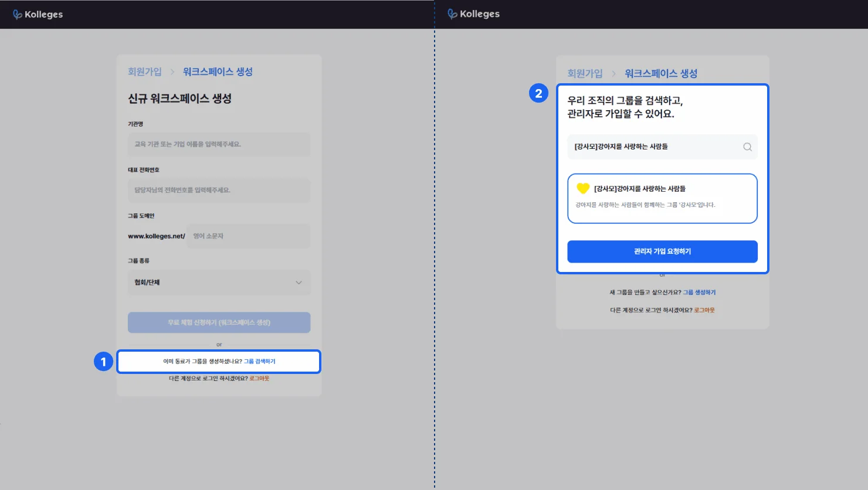Select 회원가입 breadcrumb in the left form
Image resolution: width=868 pixels, height=490 pixels.
144,72
